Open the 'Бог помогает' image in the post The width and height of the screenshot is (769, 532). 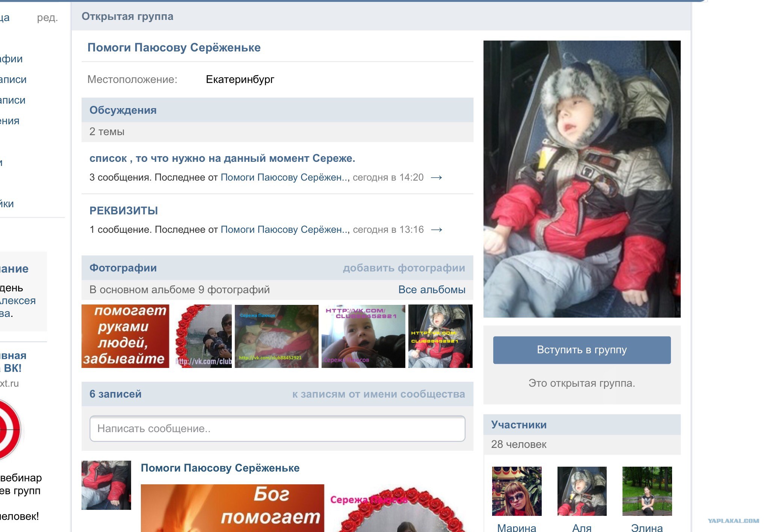tap(233, 508)
